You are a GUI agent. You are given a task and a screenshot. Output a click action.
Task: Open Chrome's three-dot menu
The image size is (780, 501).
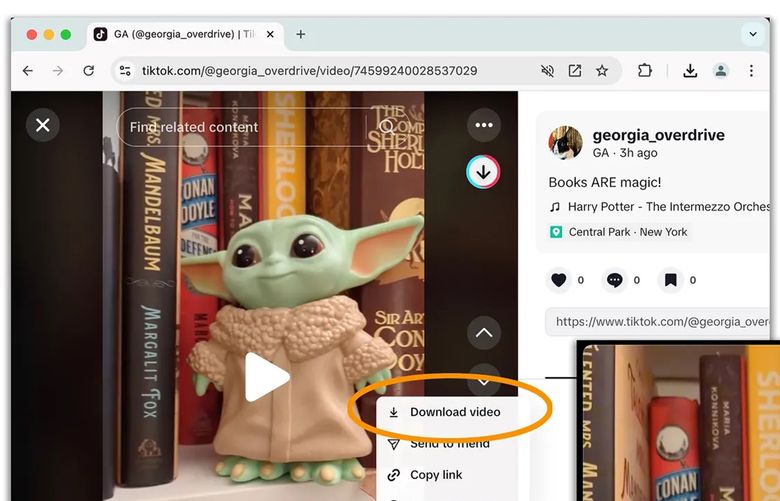click(751, 71)
